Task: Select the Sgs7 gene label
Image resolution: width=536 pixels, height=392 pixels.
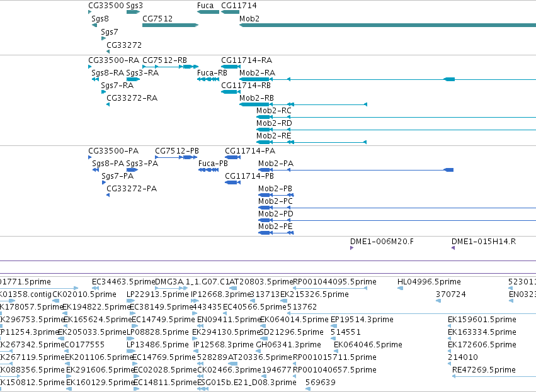Action: [x=110, y=32]
